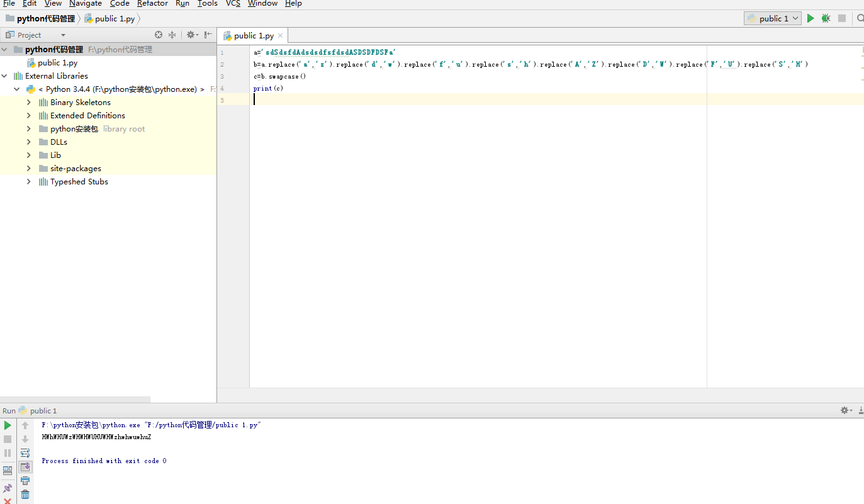Expand the Binary Skeletons tree node

(29, 103)
